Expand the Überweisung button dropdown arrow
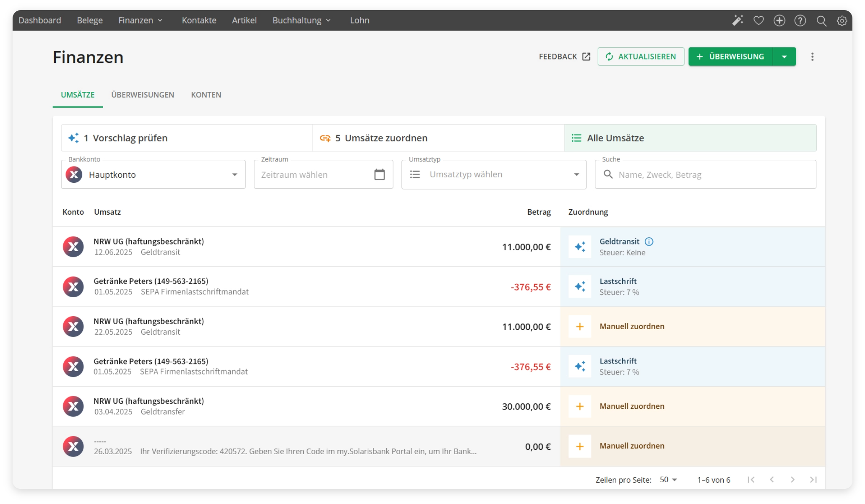The height and width of the screenshot is (504, 865). (x=784, y=57)
